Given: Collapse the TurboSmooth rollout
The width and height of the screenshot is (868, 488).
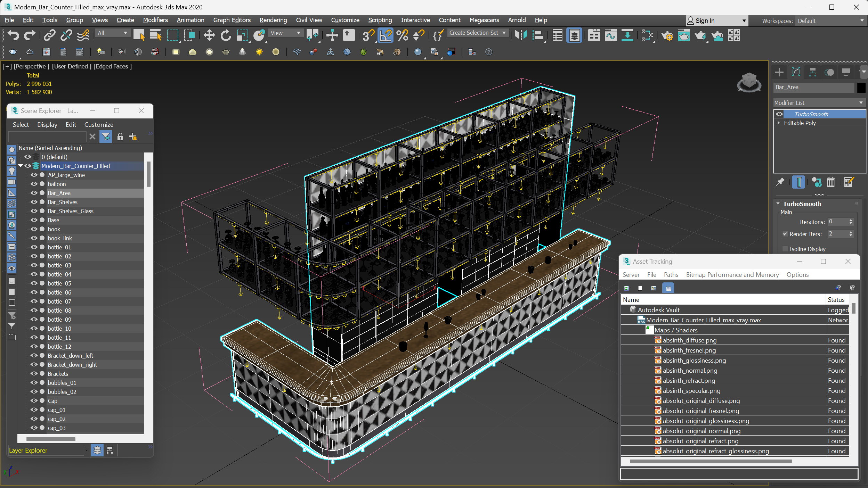Looking at the screenshot, I should click(778, 204).
